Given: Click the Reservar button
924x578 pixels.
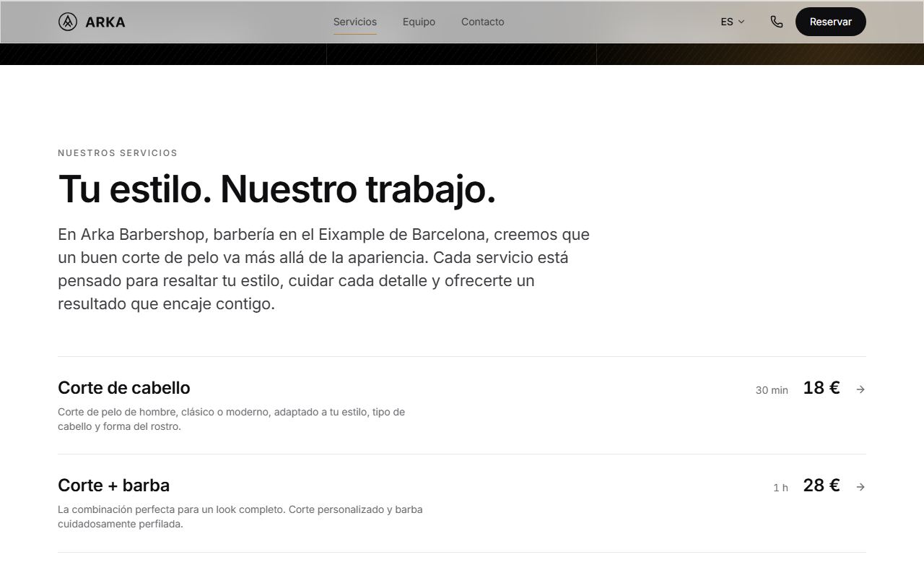Looking at the screenshot, I should pos(831,22).
